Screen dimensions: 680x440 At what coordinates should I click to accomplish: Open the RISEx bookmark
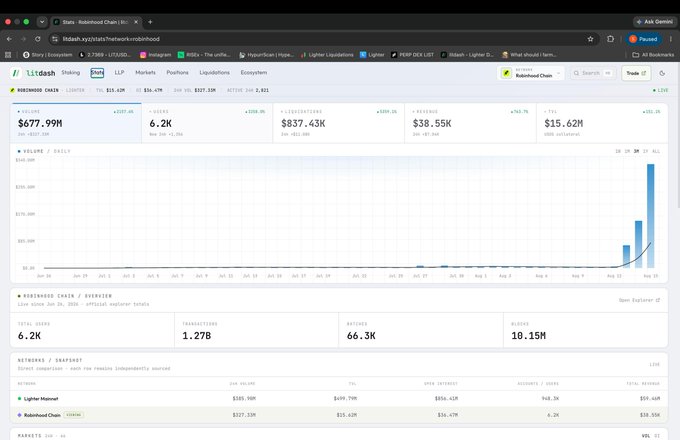(x=204, y=55)
